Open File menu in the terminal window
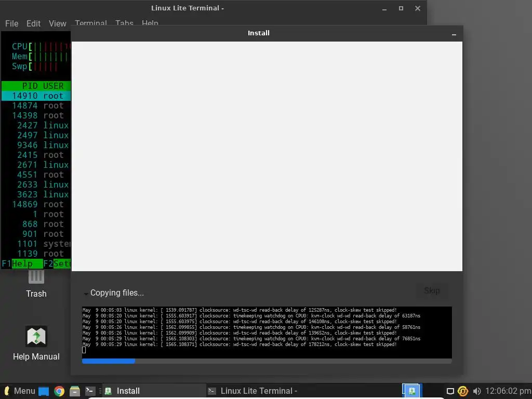The width and height of the screenshot is (532, 399). coord(11,23)
